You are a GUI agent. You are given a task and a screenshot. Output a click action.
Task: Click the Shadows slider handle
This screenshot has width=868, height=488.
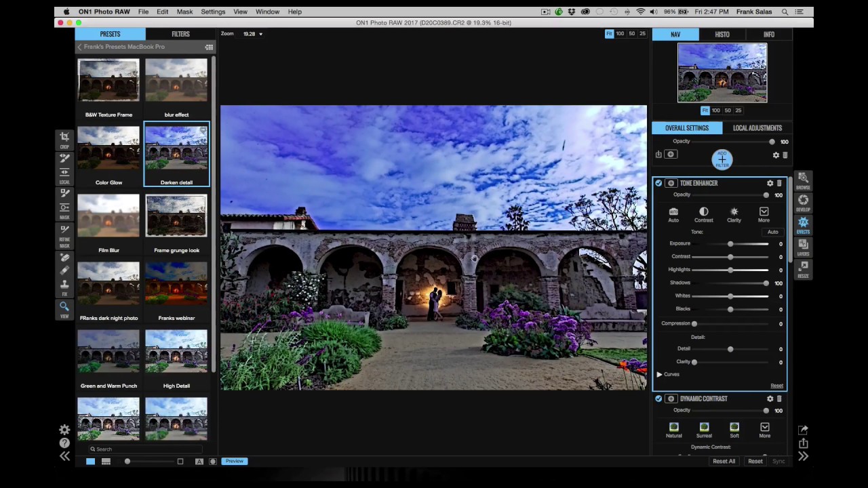pyautogui.click(x=766, y=283)
